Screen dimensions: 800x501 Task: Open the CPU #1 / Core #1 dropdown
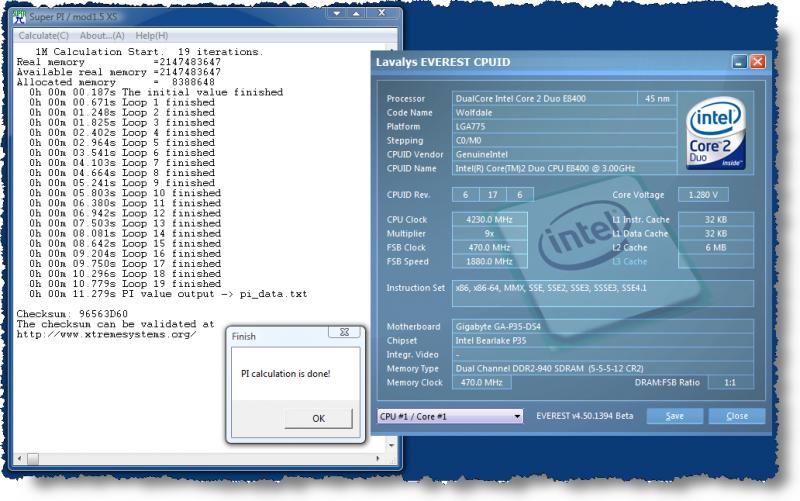click(450, 416)
